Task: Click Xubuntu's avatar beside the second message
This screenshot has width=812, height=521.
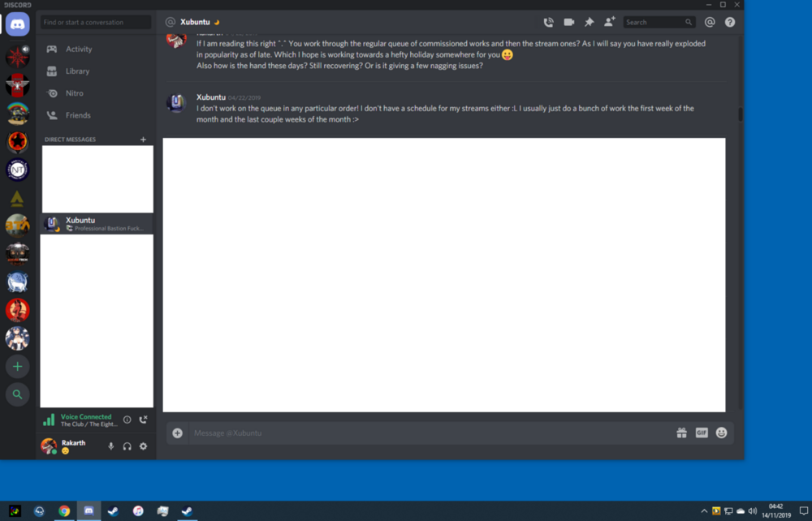Action: coord(176,103)
